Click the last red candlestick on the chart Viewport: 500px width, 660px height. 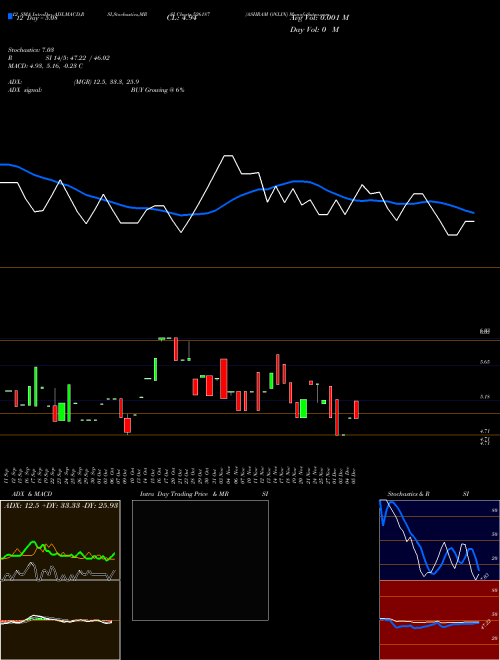356,410
